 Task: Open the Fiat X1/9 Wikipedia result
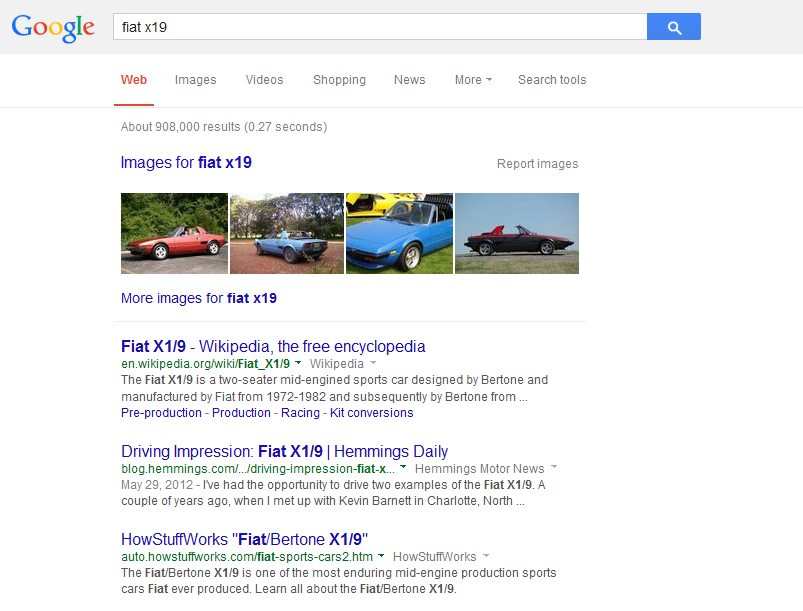tap(273, 346)
